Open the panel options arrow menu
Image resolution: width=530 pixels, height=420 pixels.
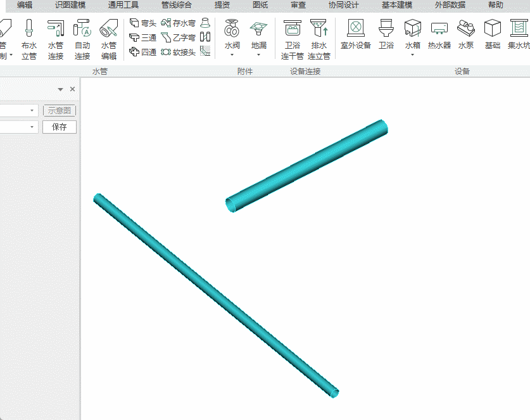point(60,89)
